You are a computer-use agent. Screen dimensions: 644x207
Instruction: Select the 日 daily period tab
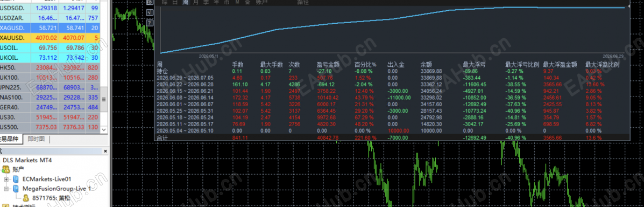pyautogui.click(x=175, y=3)
